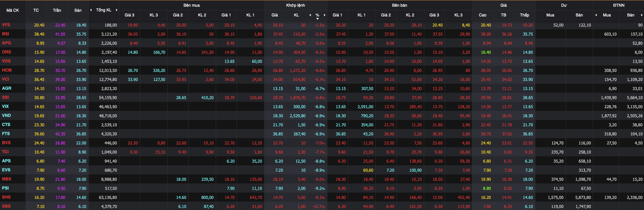Click the right arrow after Tổng KL header
Viewport: 644px width, 210px height.
[117, 10]
